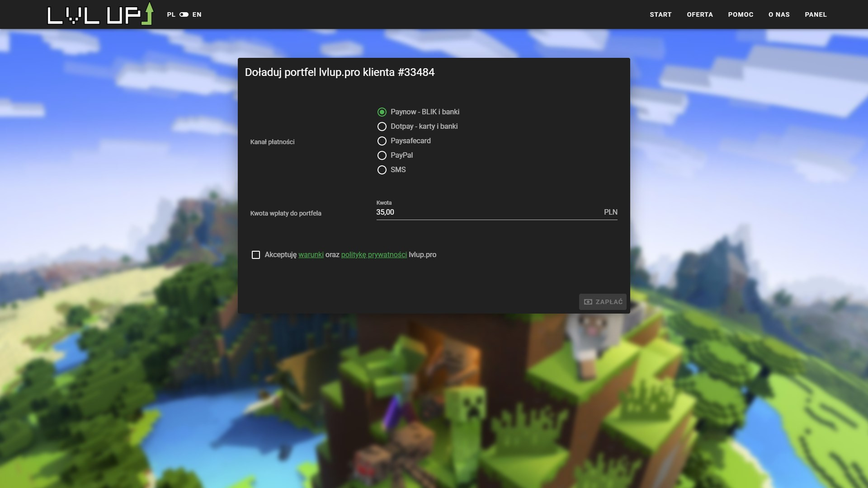Choose the PayPal payment channel
Screen dimensions: 868x488
pos(382,155)
